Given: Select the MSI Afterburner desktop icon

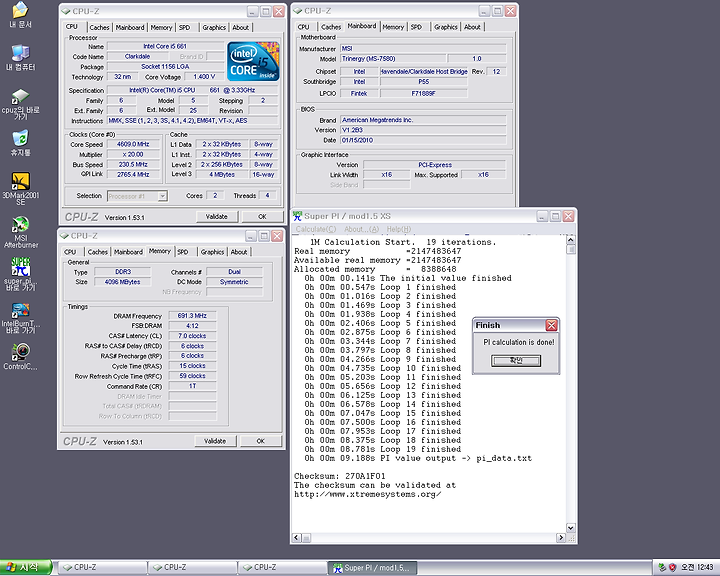Looking at the screenshot, I should click(20, 232).
